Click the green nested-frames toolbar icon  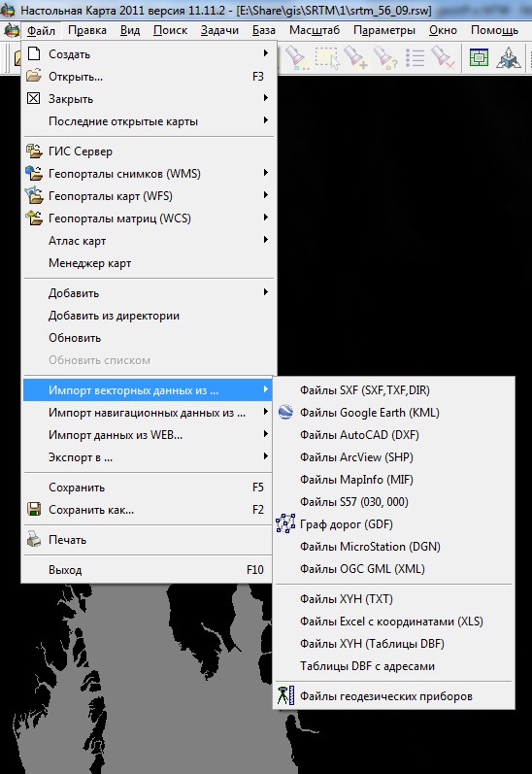pyautogui.click(x=479, y=57)
